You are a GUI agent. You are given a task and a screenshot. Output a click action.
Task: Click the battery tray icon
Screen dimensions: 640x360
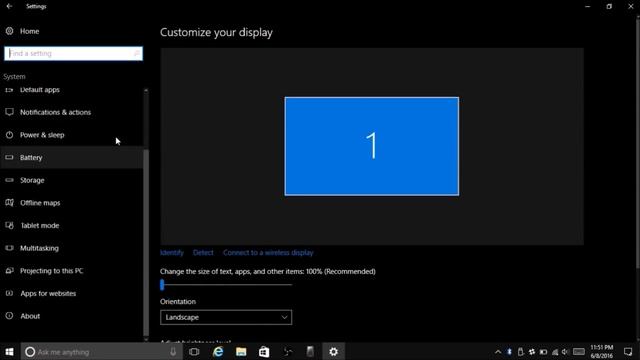[543, 352]
